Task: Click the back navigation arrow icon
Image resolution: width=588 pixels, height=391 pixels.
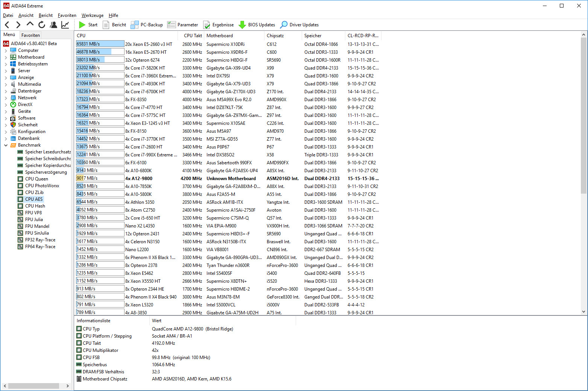Action: click(7, 25)
